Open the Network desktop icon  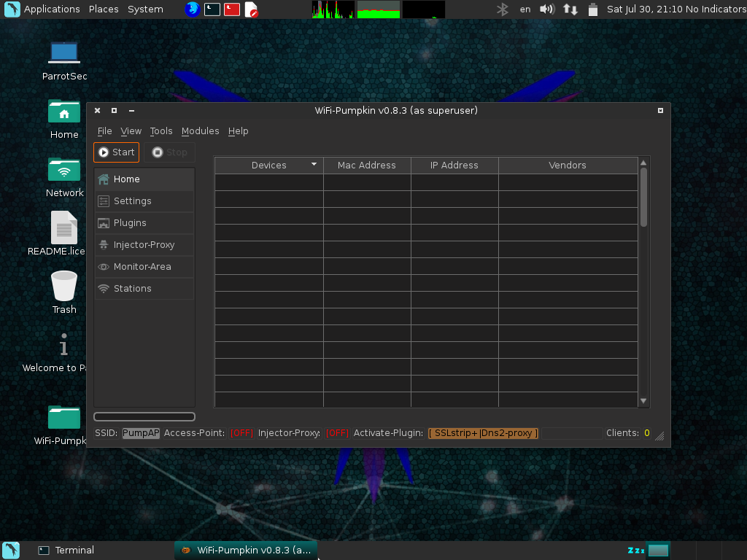click(x=64, y=178)
